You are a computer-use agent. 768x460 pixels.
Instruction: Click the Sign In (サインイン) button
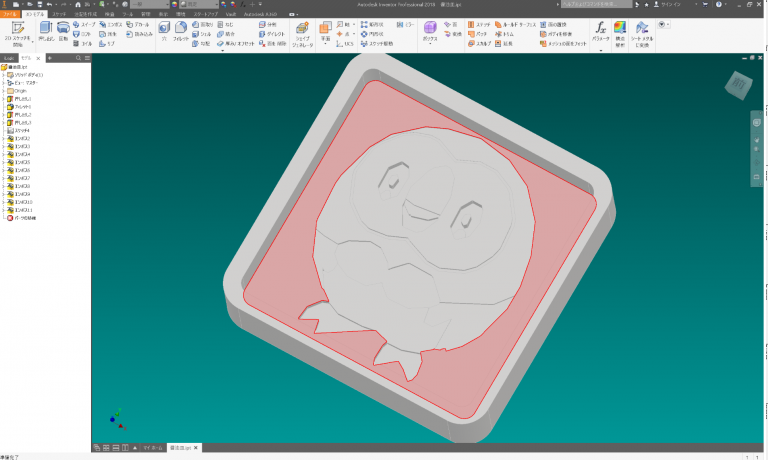[668, 4]
